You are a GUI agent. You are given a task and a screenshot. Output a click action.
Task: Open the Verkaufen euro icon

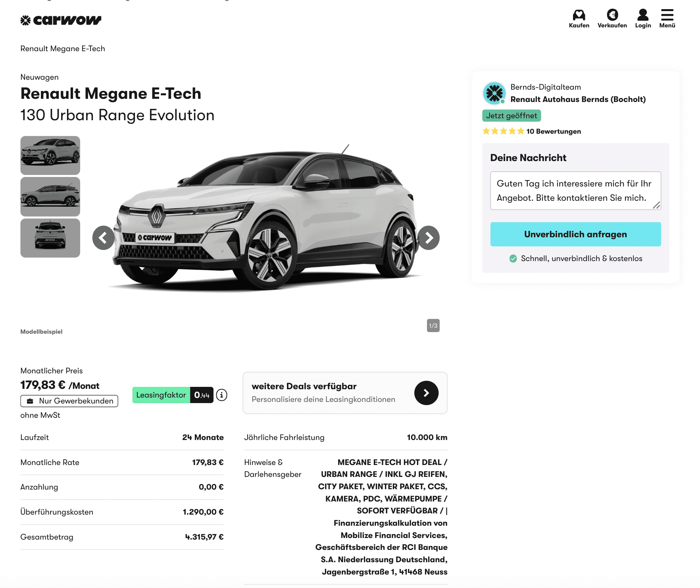[x=612, y=19]
